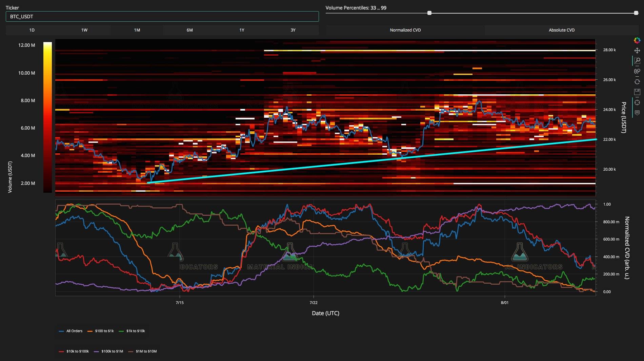Select the 6M time range
Screen dimensions: 644x361
pyautogui.click(x=189, y=30)
